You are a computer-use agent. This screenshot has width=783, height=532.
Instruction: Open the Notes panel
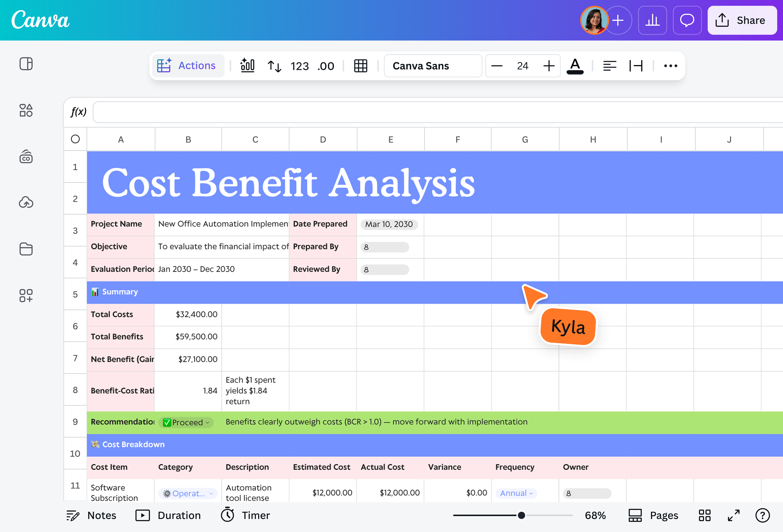click(91, 516)
